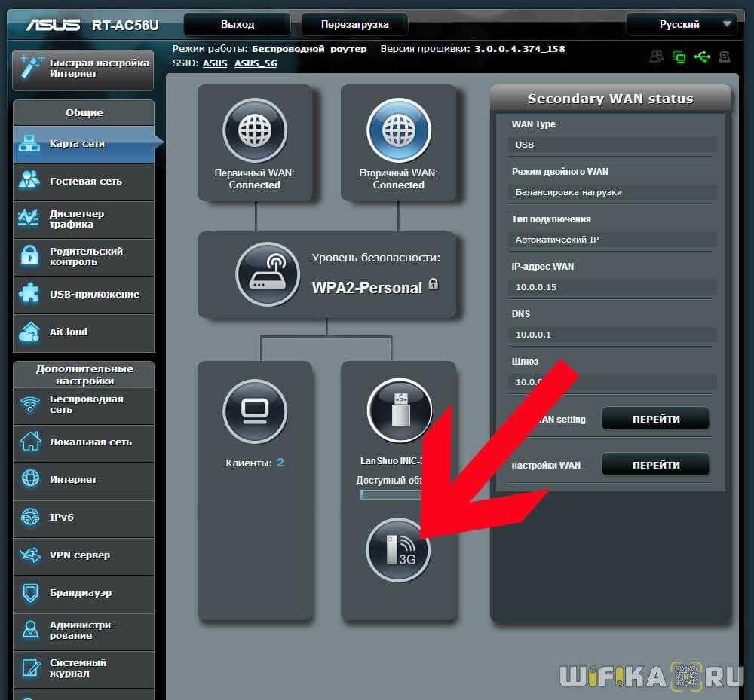The height and width of the screenshot is (700, 754).
Task: Select the 3G modem icon
Action: tap(397, 550)
